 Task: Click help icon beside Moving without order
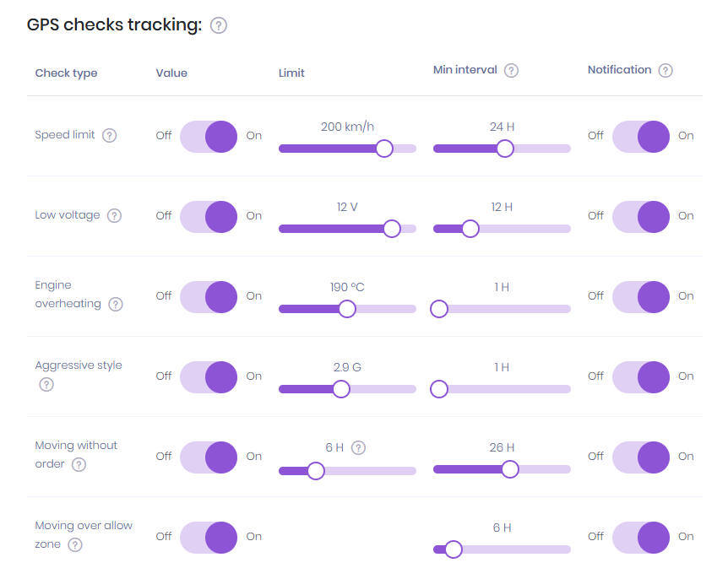79,464
